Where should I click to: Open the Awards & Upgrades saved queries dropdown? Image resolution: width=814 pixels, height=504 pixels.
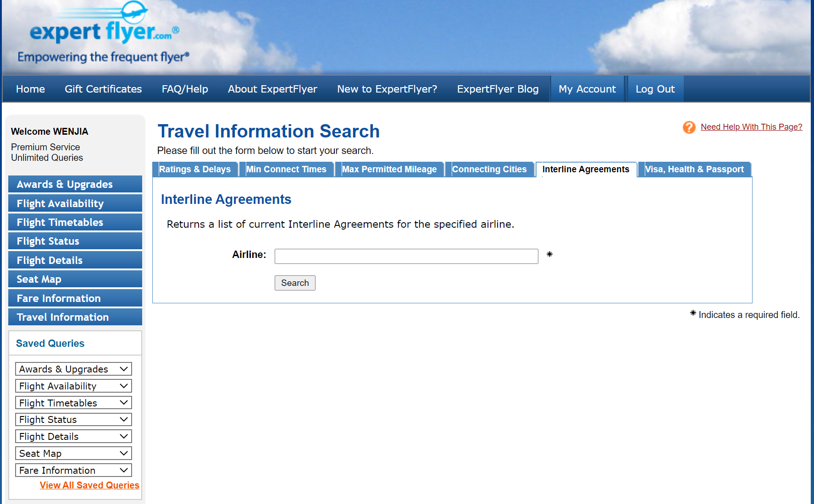[73, 369]
